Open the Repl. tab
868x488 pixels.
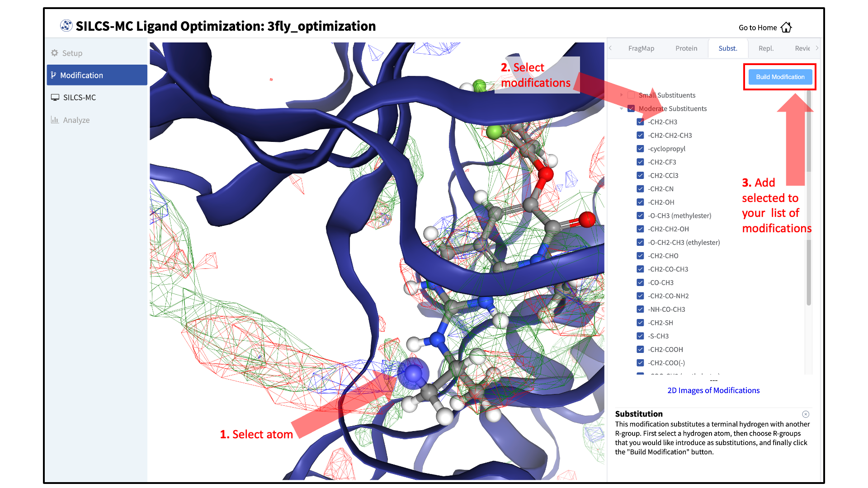[x=766, y=48]
